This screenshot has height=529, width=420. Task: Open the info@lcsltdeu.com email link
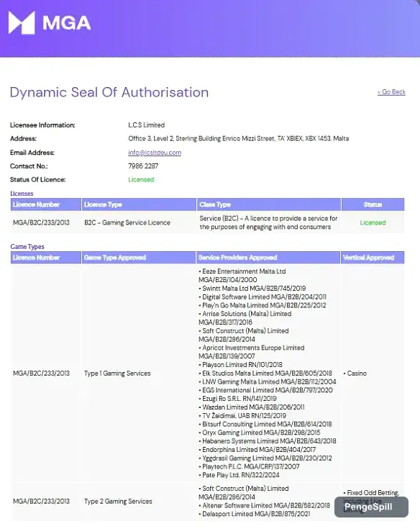click(x=155, y=153)
